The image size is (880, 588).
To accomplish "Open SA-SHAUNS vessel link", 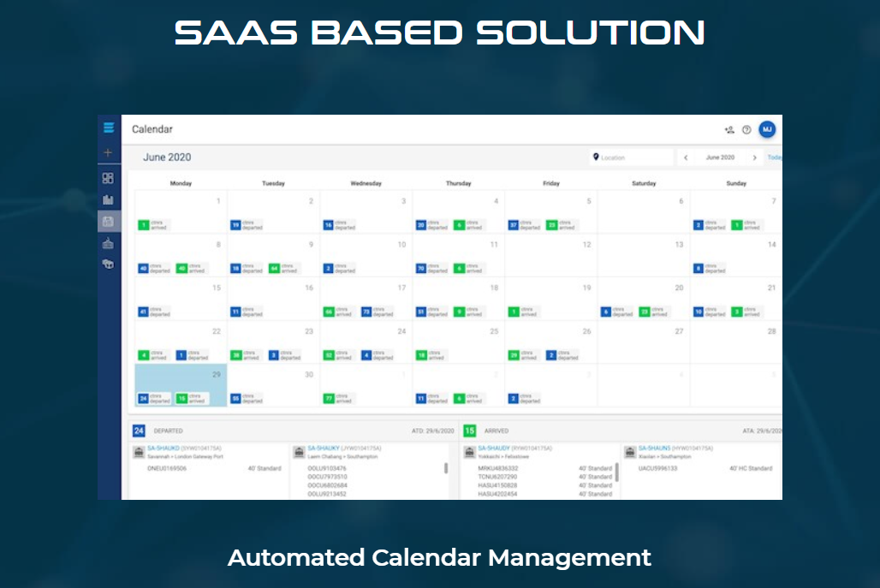I will 654,448.
